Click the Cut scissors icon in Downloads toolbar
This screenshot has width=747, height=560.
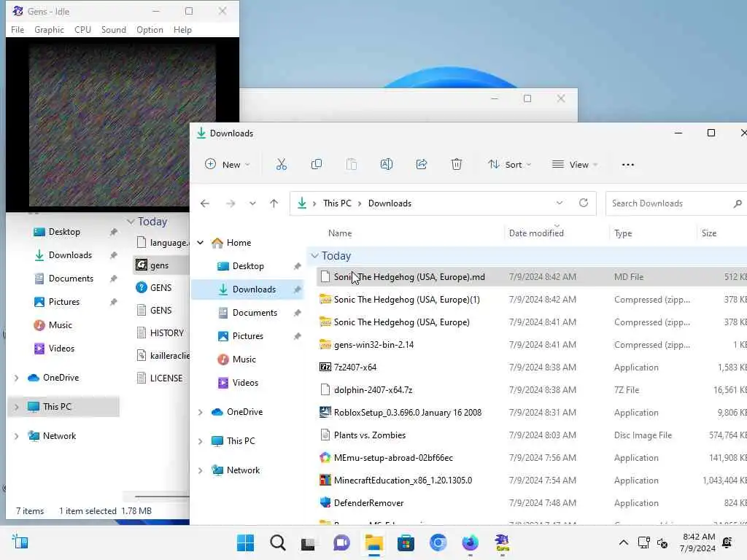point(282,165)
